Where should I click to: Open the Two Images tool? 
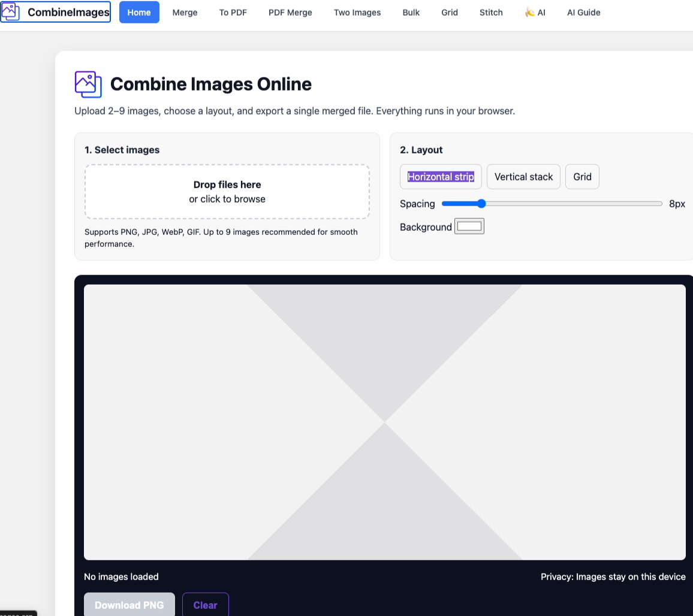coord(357,13)
